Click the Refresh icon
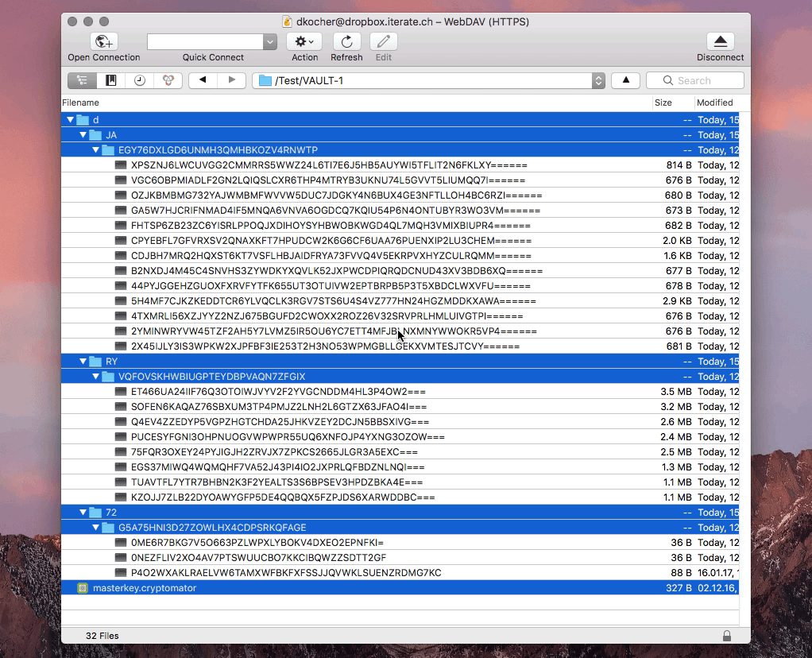 pos(346,42)
